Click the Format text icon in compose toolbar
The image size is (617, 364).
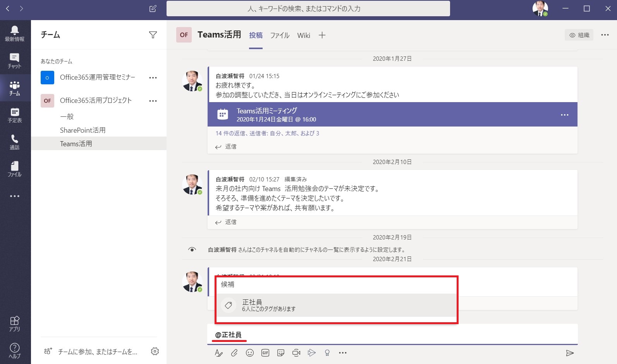pyautogui.click(x=218, y=353)
